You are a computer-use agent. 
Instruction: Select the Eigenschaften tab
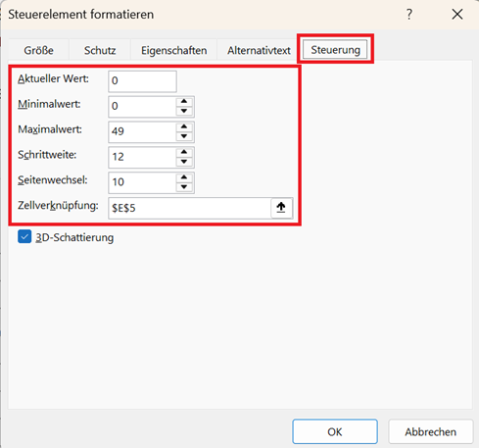pos(173,50)
